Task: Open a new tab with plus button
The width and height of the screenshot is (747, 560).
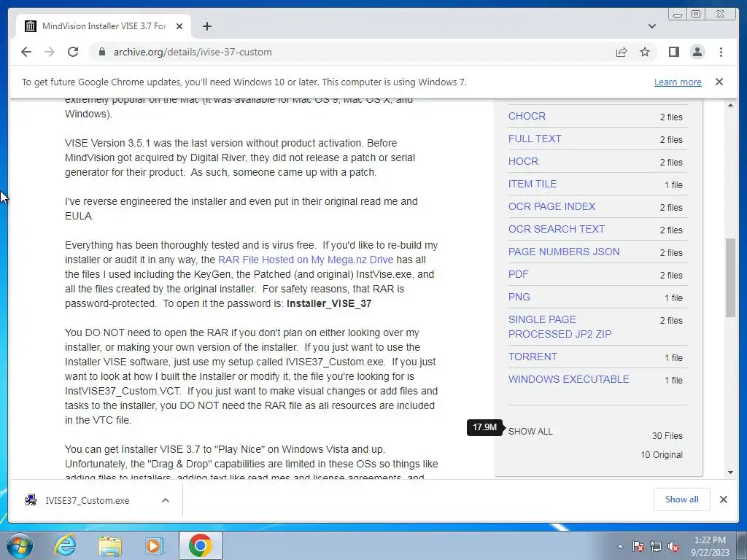Action: (206, 26)
